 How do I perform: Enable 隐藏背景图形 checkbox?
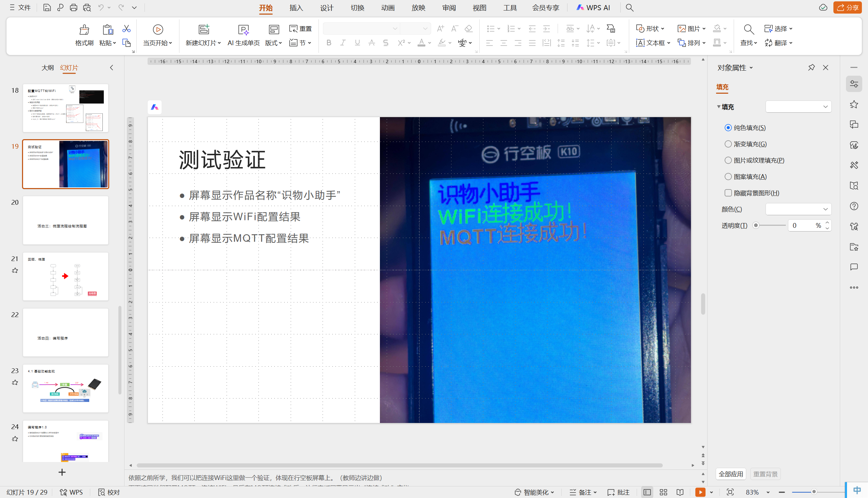click(x=728, y=193)
